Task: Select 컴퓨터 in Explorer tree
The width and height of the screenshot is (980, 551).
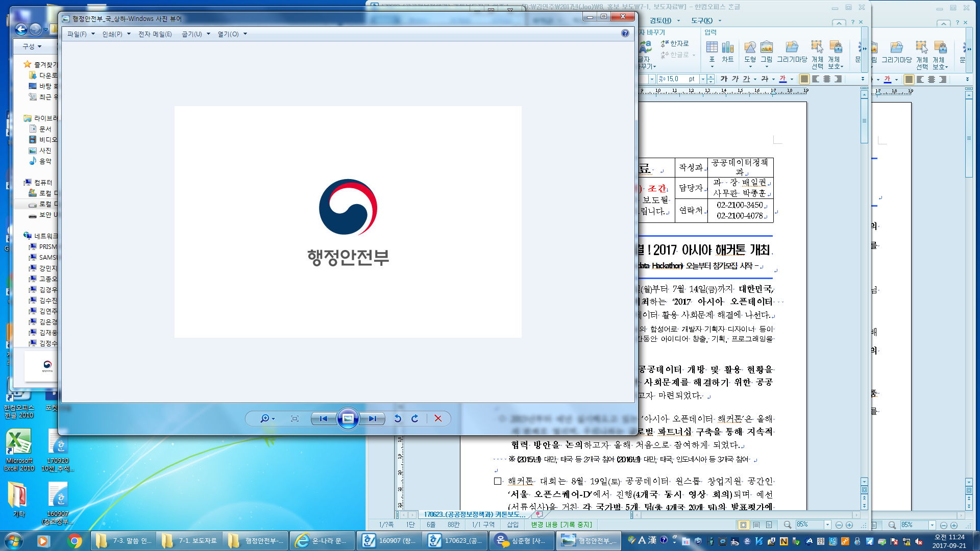Action: pyautogui.click(x=38, y=183)
